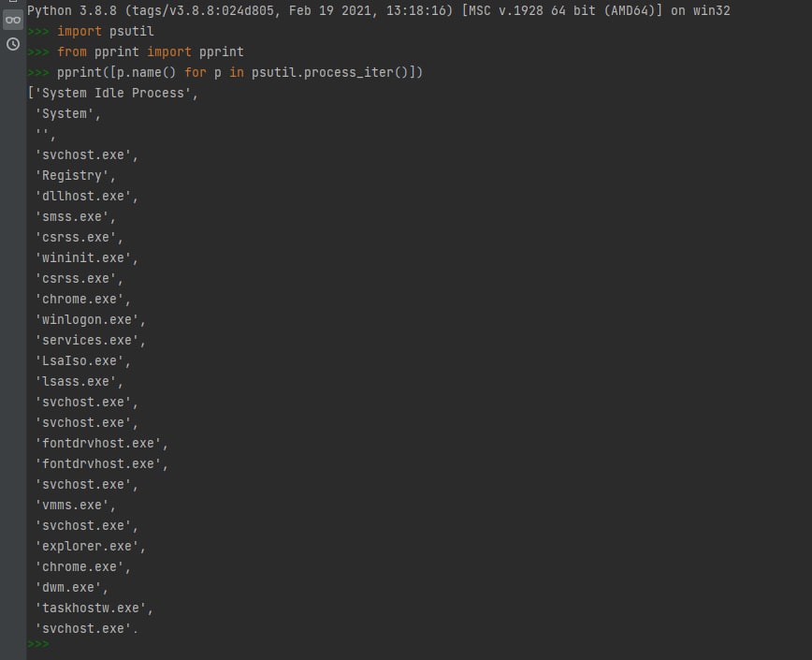Place cursor on the 'LsaIso.exe' entry
The width and height of the screenshot is (812, 660).
[x=82, y=360]
